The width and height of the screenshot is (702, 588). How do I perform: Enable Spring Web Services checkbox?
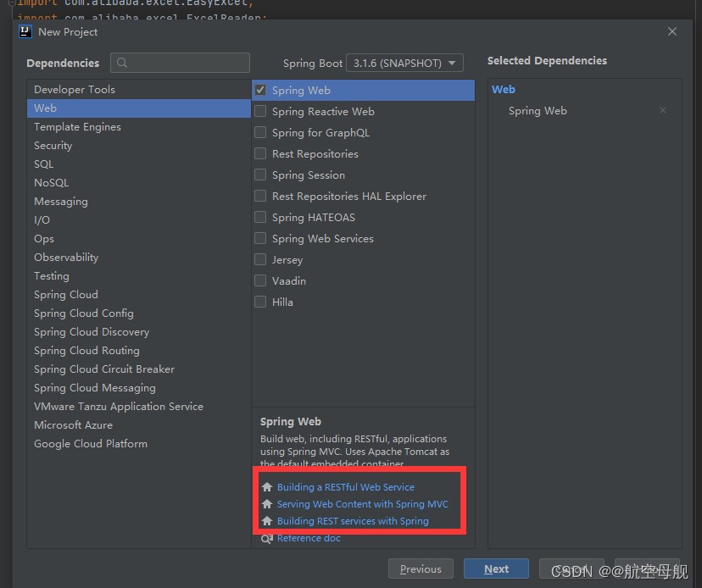(260, 239)
